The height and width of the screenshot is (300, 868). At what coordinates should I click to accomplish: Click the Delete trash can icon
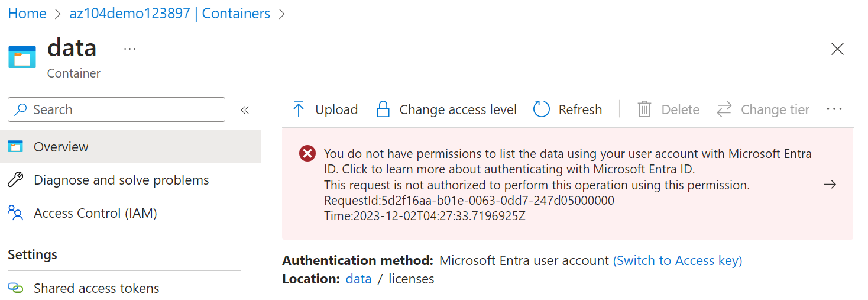(644, 109)
